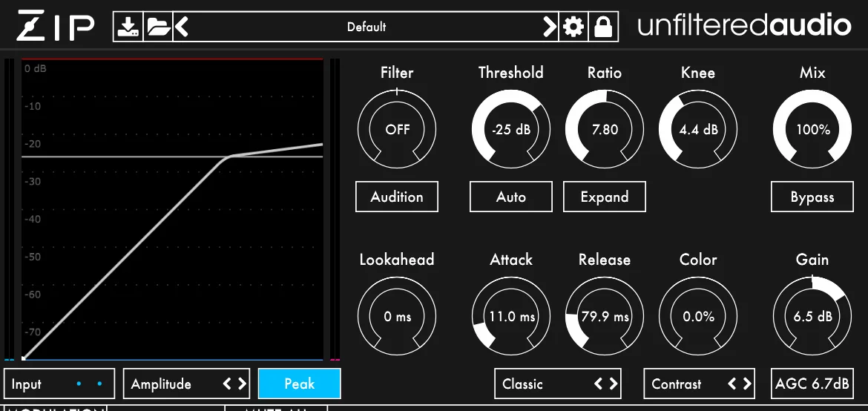The width and height of the screenshot is (868, 411).
Task: Click the padlock lock icon
Action: click(603, 27)
